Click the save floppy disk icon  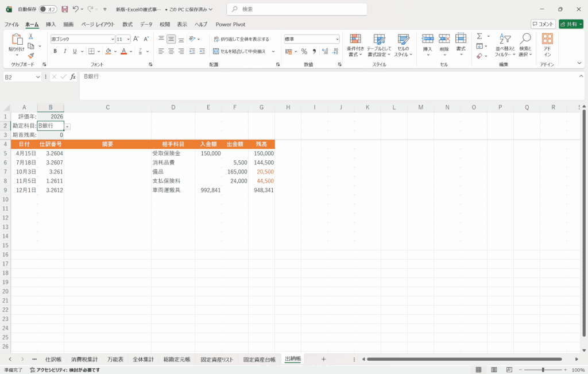pos(65,9)
